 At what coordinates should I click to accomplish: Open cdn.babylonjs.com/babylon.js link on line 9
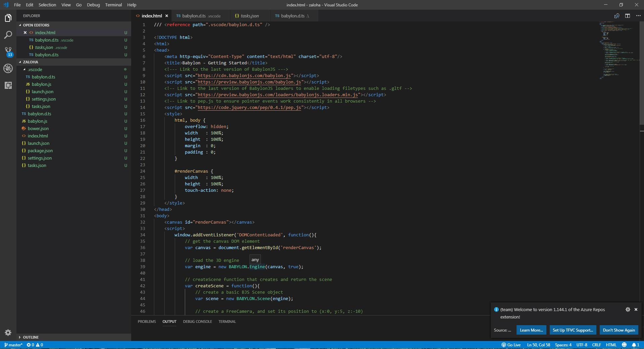click(x=244, y=76)
